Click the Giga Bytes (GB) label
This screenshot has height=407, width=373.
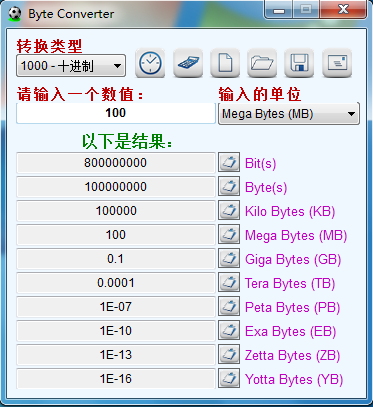[293, 260]
